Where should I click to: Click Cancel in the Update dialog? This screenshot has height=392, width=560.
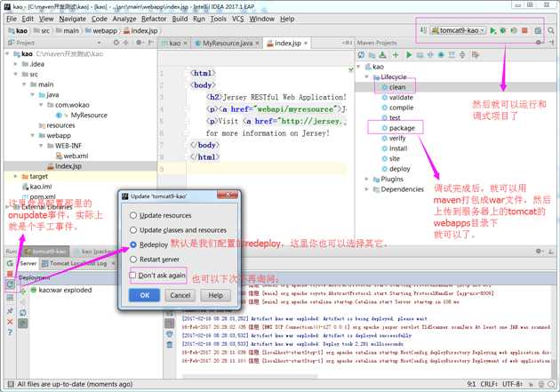(x=180, y=295)
